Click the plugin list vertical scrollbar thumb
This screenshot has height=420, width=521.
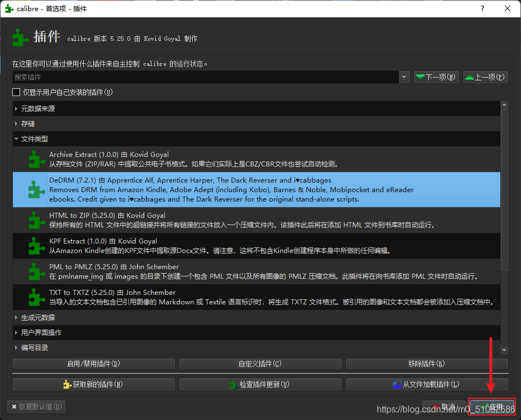(x=504, y=190)
